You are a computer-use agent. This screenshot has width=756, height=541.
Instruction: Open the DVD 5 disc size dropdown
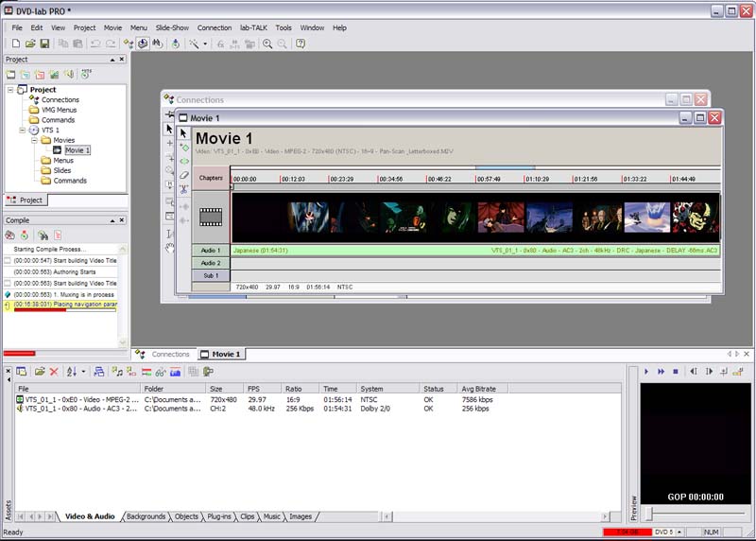[679, 532]
